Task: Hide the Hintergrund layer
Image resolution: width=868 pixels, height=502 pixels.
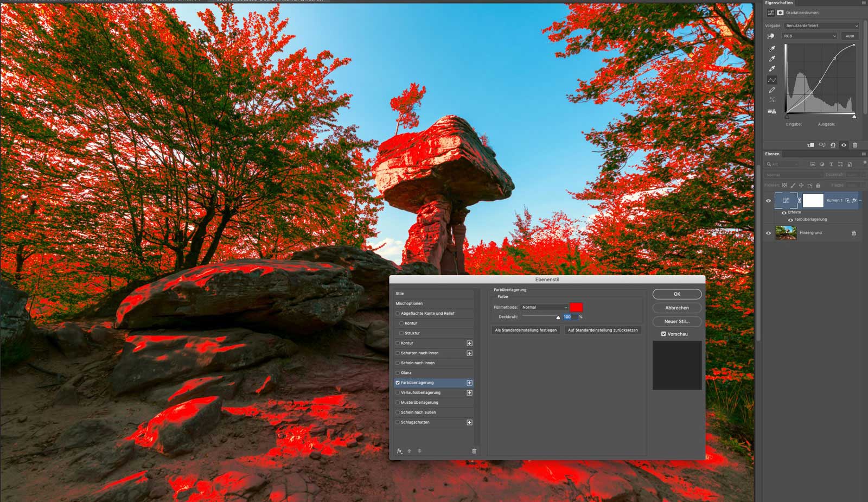Action: (x=768, y=233)
